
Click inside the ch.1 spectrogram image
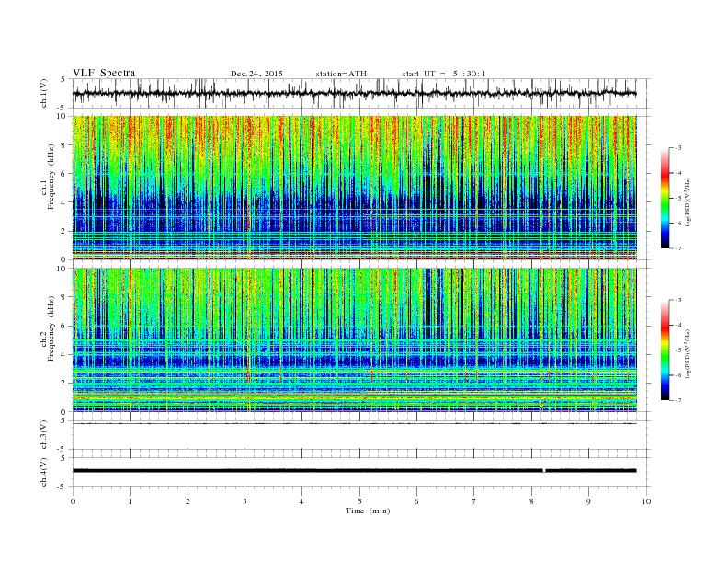(x=355, y=188)
